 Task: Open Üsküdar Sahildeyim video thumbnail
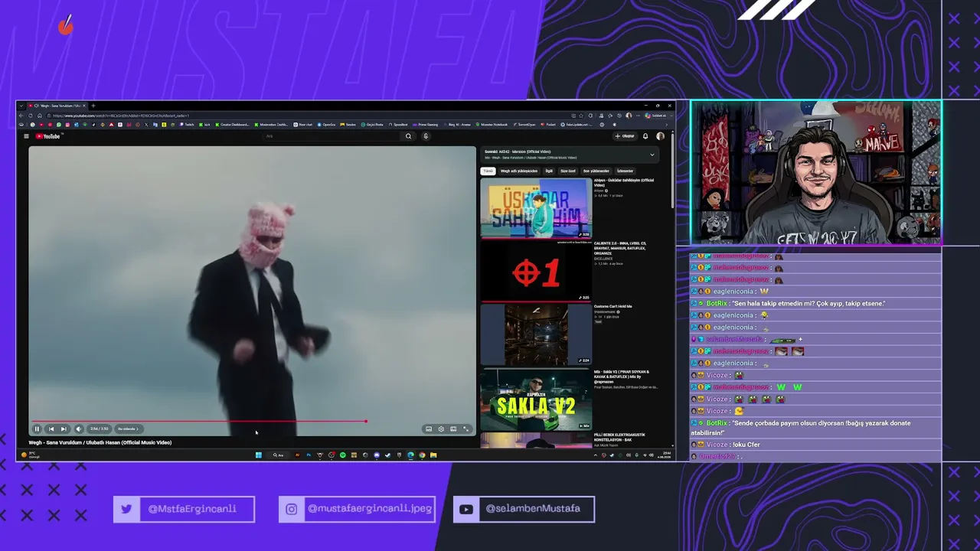536,208
